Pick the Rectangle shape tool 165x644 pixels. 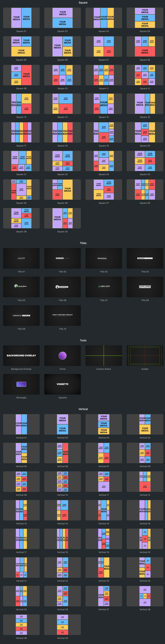click(21, 384)
